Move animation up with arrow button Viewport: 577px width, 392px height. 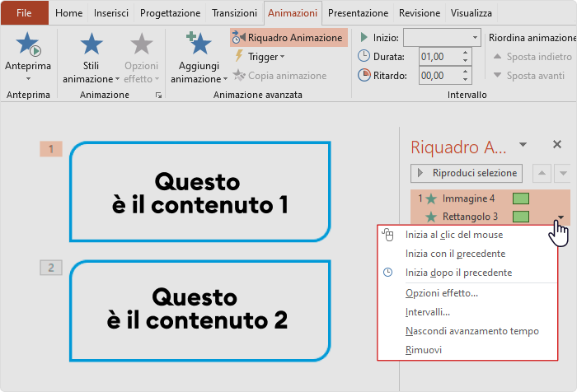tap(542, 173)
